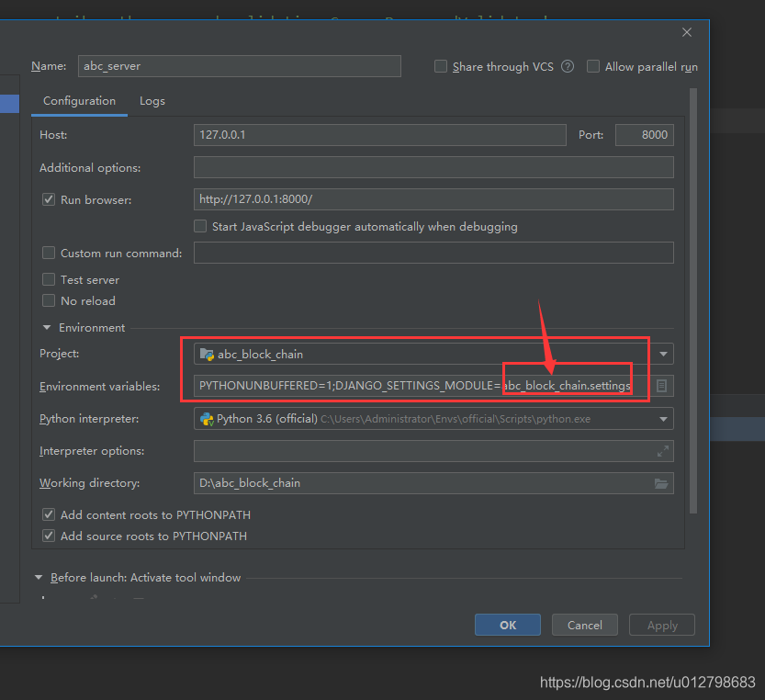Viewport: 765px width, 700px height.
Task: Open the Environment variables editor icon
Action: click(662, 386)
